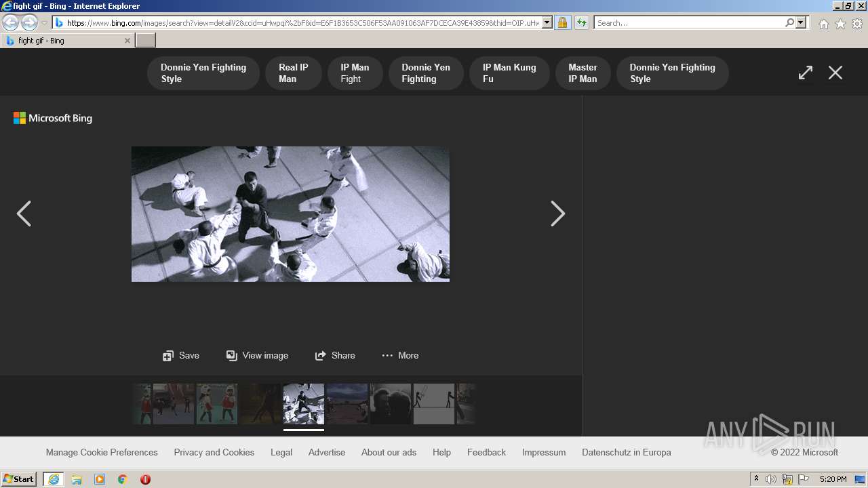Select the two children costume thumbnail
The image size is (868, 488).
click(x=217, y=404)
